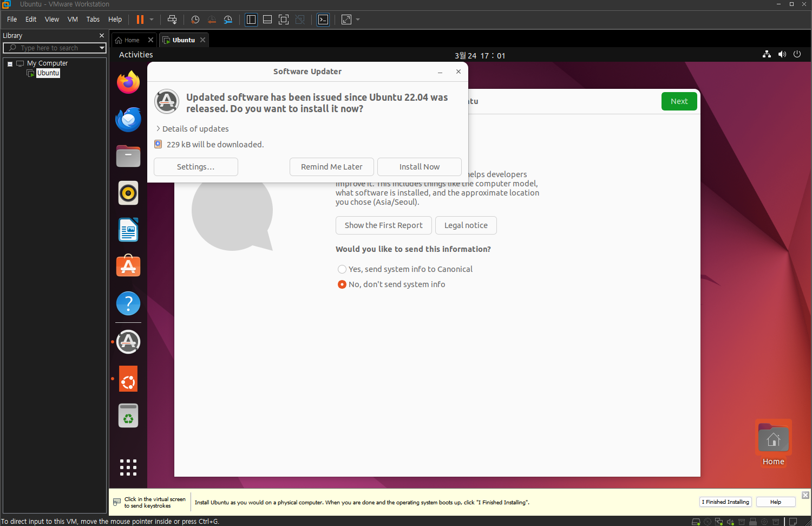Take a snapshot of the virtual machine

(x=195, y=20)
